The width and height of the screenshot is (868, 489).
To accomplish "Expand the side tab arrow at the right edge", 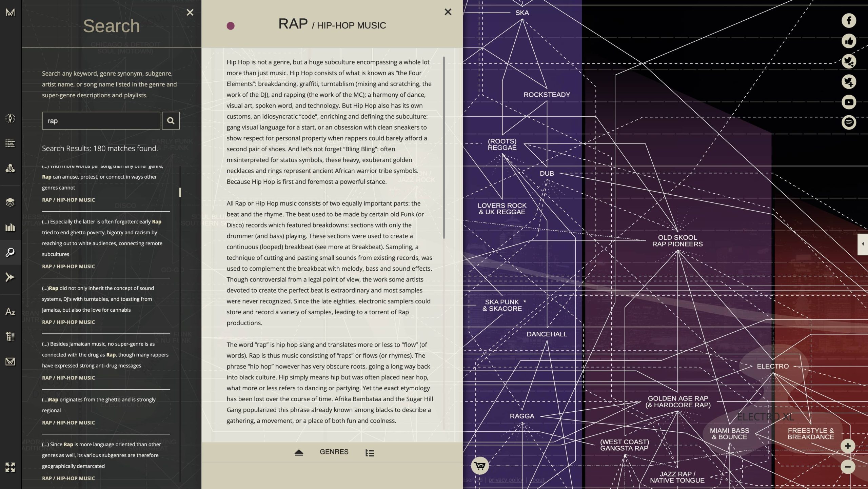I will pos(863,244).
